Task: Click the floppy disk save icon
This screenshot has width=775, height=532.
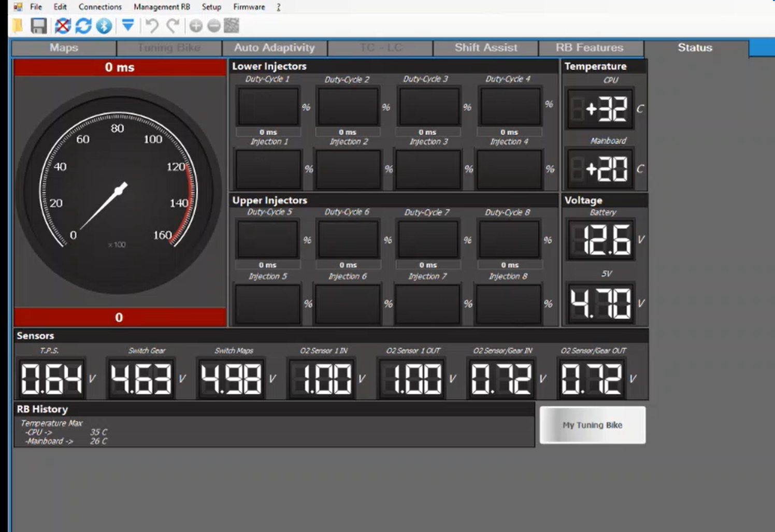Action: [39, 25]
